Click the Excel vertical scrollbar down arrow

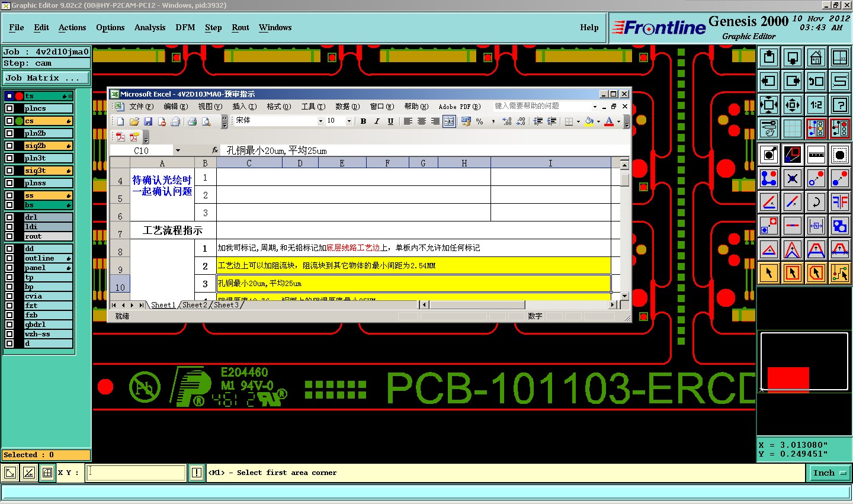pos(624,296)
